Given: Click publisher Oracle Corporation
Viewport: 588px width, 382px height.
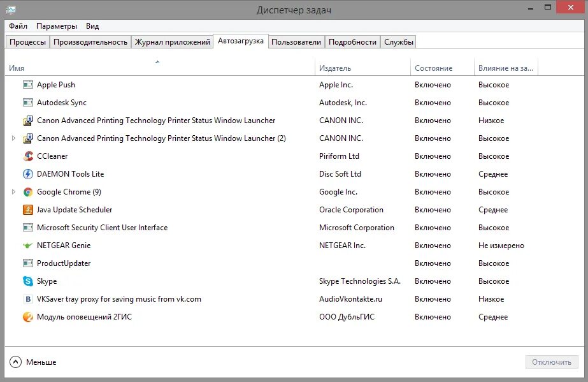Looking at the screenshot, I should [x=351, y=209].
